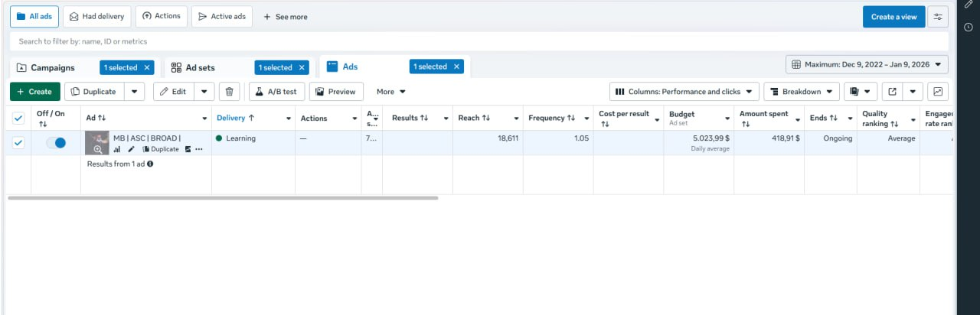Click the ad thumbnail image
The height and width of the screenshot is (315, 980).
pyautogui.click(x=97, y=143)
